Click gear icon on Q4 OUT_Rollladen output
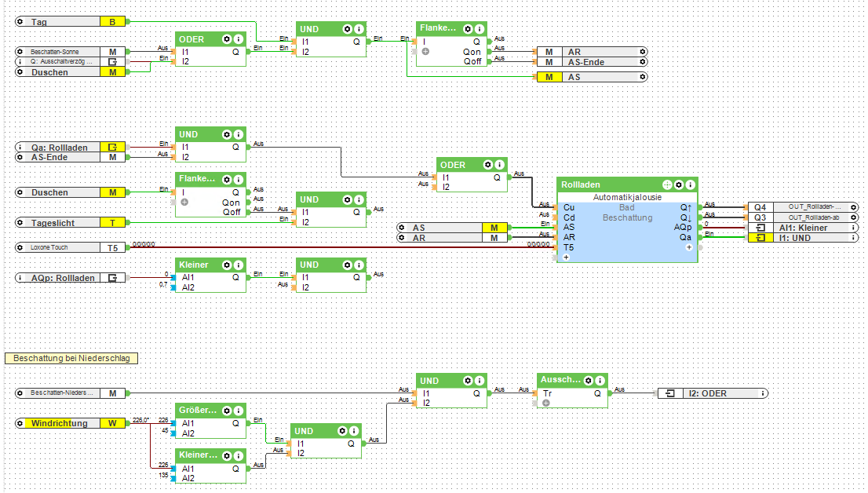Viewport: 868px width, 493px height. (x=854, y=207)
